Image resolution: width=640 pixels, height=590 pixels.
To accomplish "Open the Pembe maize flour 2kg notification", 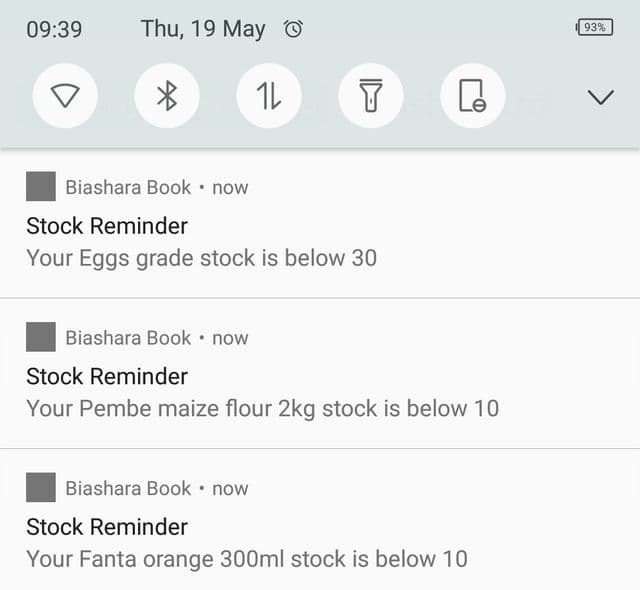I will coord(262,408).
